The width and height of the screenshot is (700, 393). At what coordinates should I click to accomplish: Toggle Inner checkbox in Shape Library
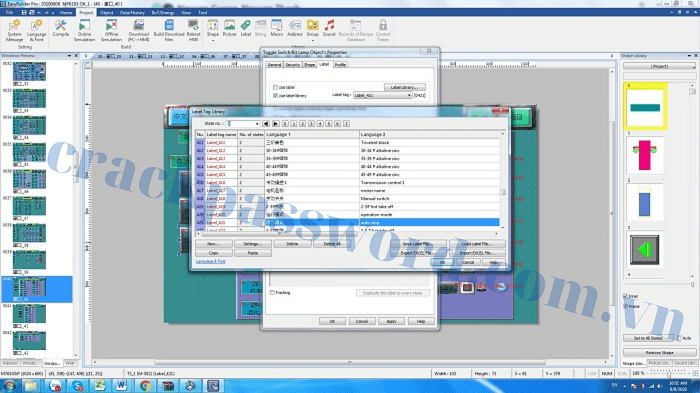[x=625, y=296]
